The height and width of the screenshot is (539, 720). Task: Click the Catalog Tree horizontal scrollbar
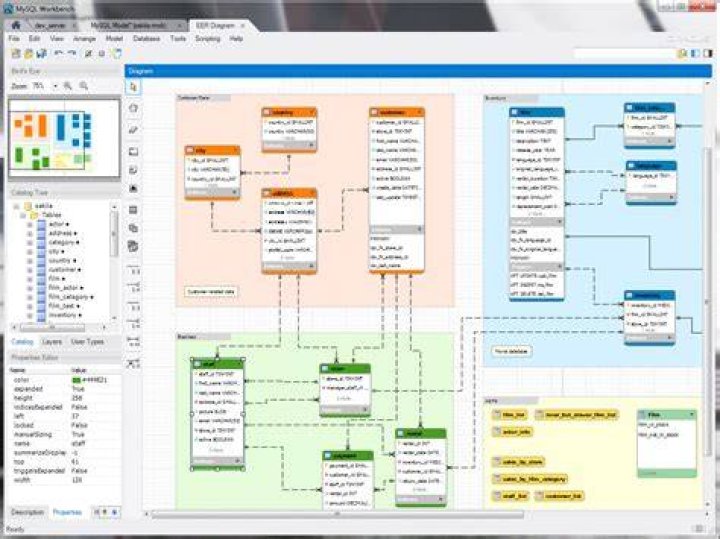(52, 327)
